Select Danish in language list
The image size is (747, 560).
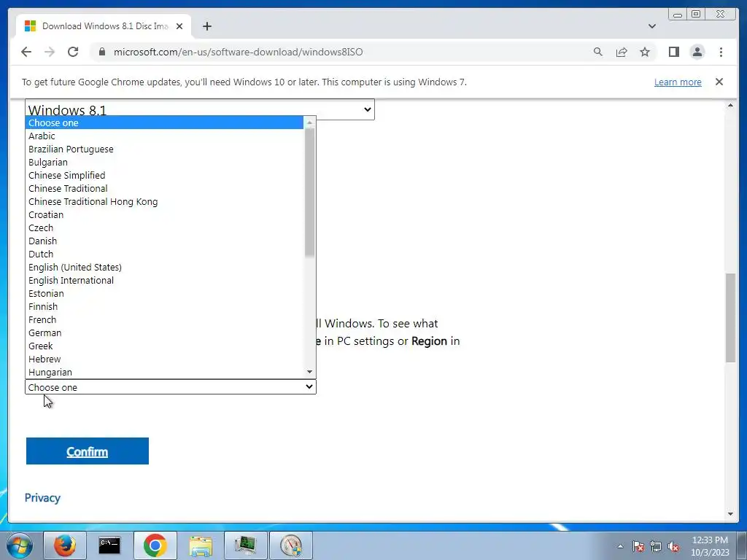pos(164,241)
